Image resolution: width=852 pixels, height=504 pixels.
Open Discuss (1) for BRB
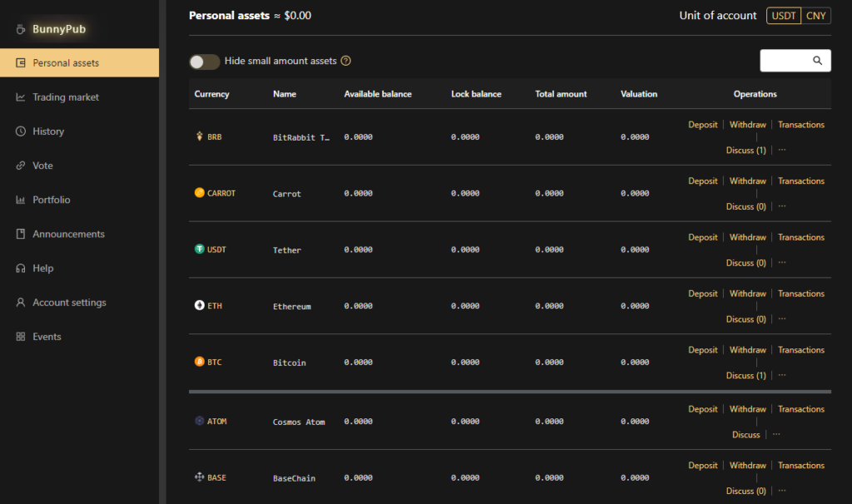tap(746, 151)
